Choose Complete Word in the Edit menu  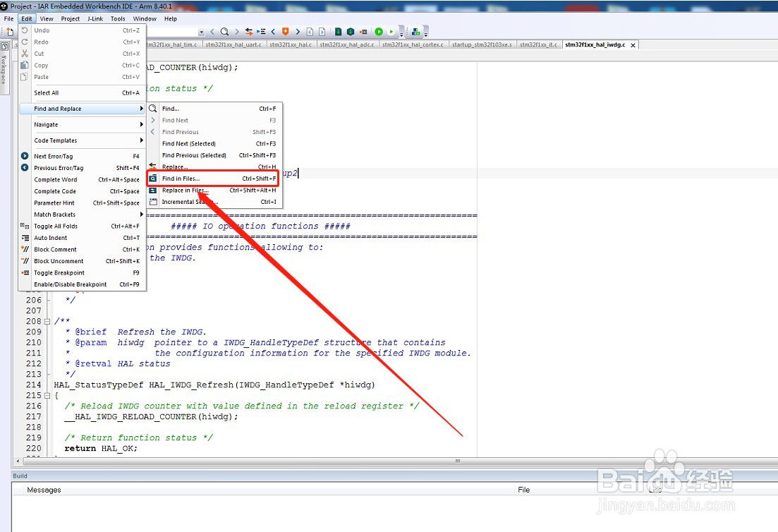[82, 180]
